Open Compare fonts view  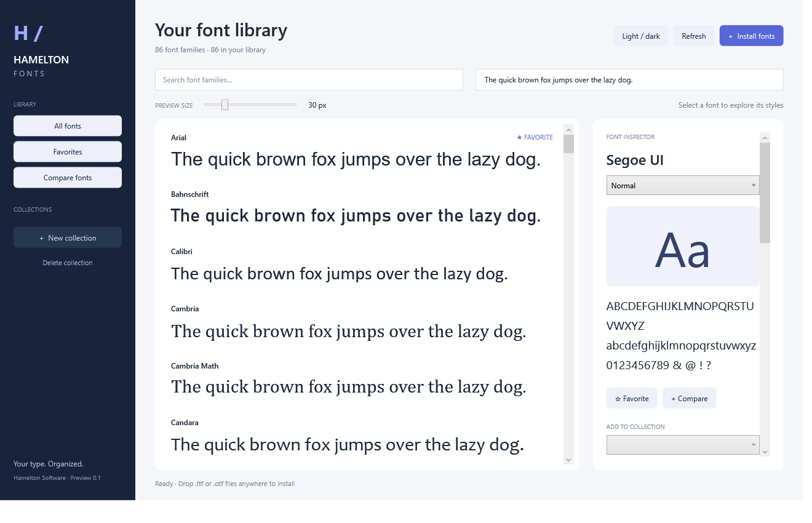[68, 178]
